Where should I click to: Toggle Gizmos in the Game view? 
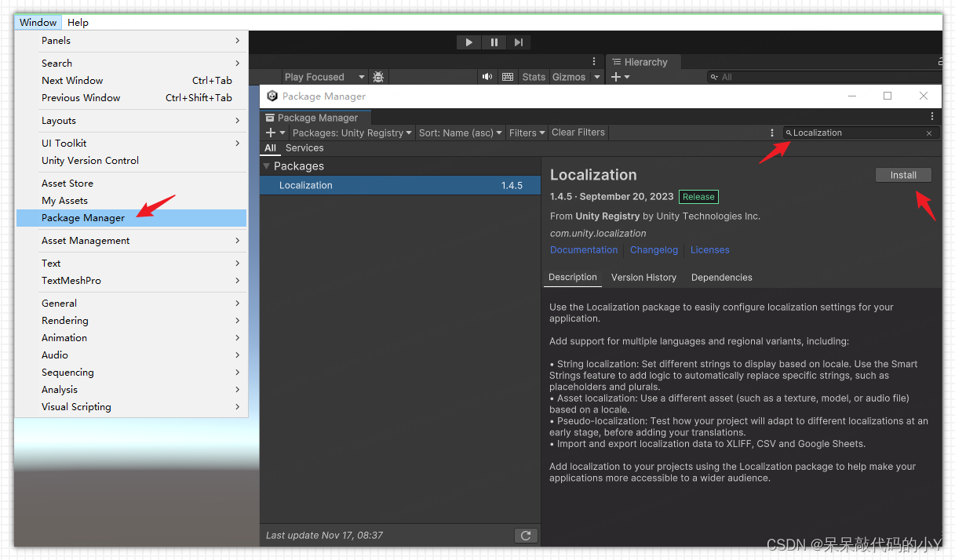(569, 77)
